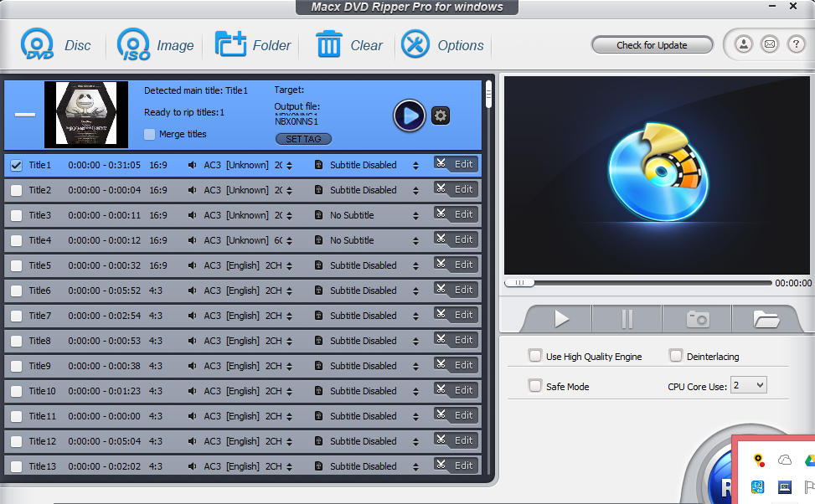Image resolution: width=815 pixels, height=504 pixels.
Task: Open CPU Core Use dropdown
Action: tap(749, 385)
